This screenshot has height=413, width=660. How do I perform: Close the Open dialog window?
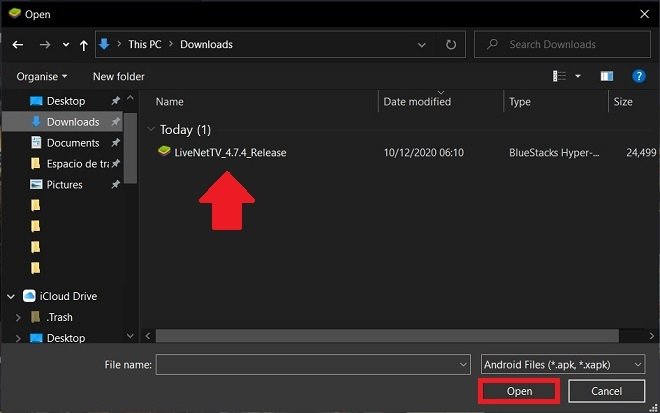point(644,14)
